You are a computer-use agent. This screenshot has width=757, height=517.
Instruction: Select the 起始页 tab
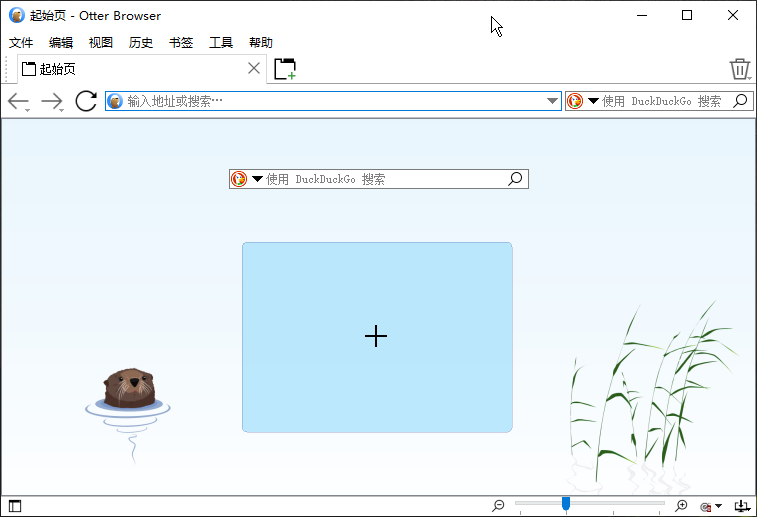click(142, 69)
